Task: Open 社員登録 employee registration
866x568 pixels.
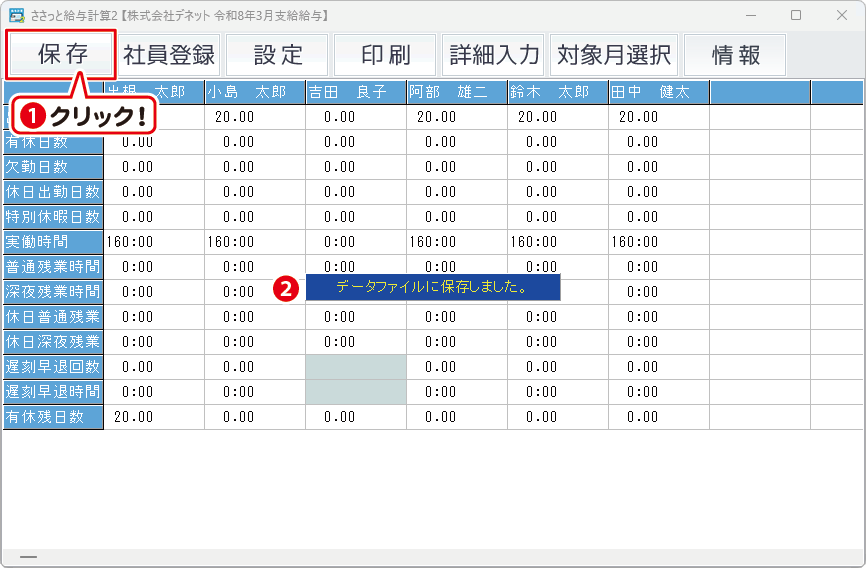Action: [x=169, y=55]
